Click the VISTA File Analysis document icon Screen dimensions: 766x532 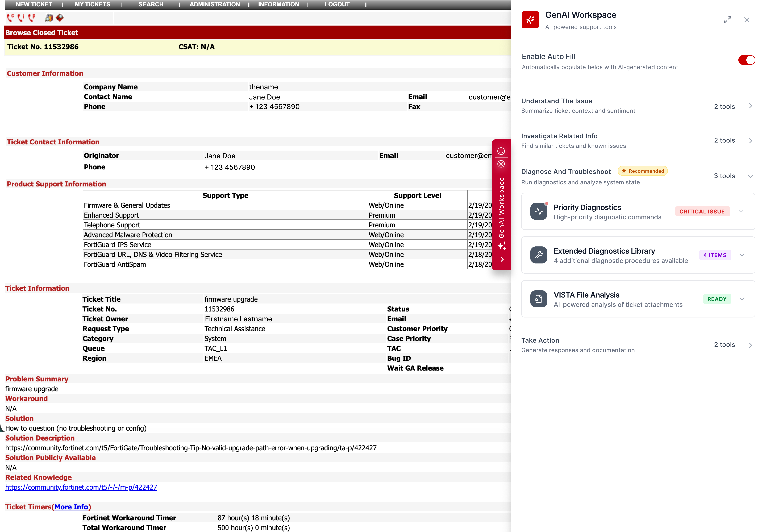(x=539, y=299)
